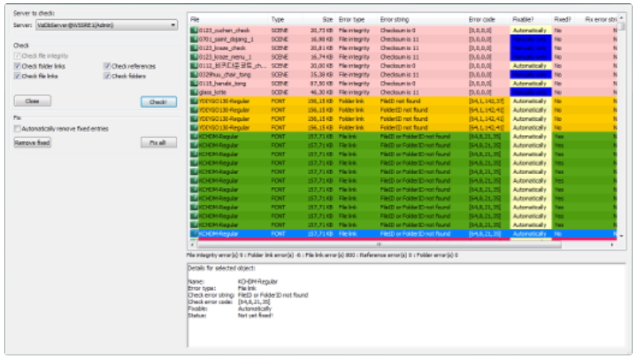This screenshot has height=361, width=644.
Task: Click the vertical scrollbar up arrow
Action: [x=621, y=17]
